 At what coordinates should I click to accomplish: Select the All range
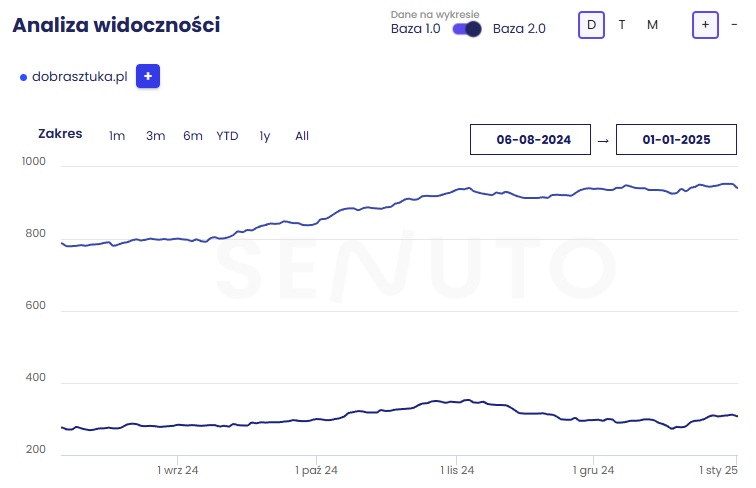[302, 136]
